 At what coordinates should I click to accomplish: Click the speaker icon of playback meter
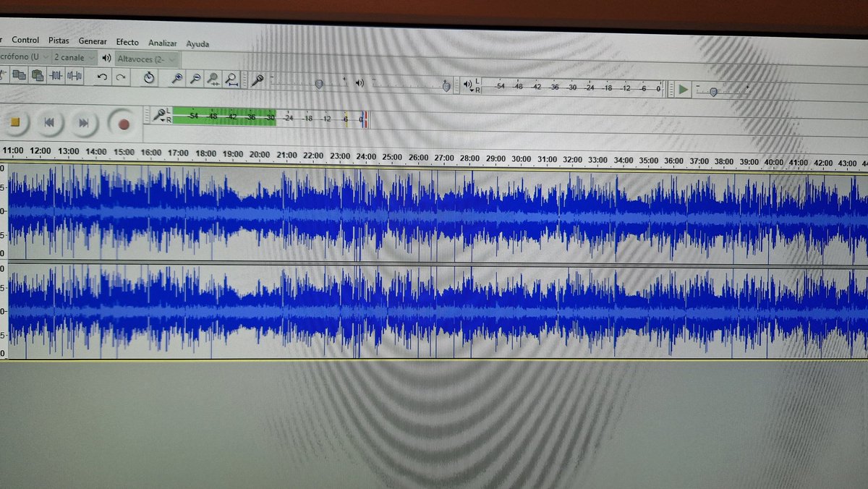click(x=468, y=85)
